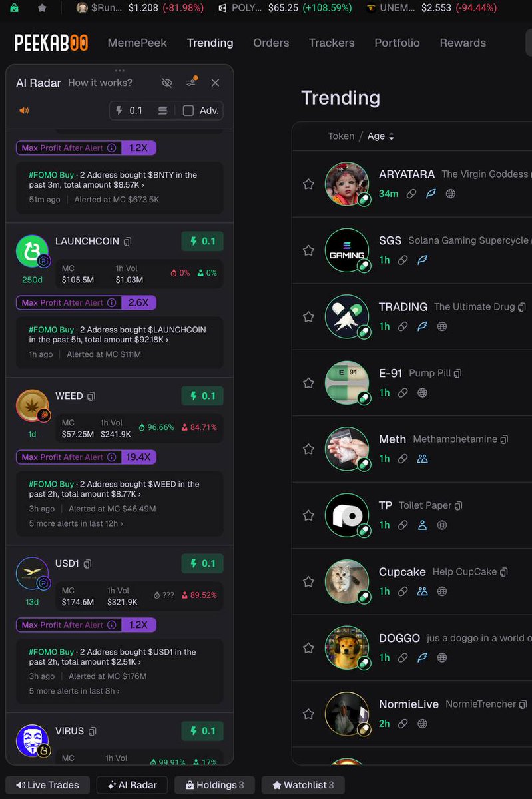Expand 5 more alerts in last 12h
532x799 pixels.
tap(76, 523)
